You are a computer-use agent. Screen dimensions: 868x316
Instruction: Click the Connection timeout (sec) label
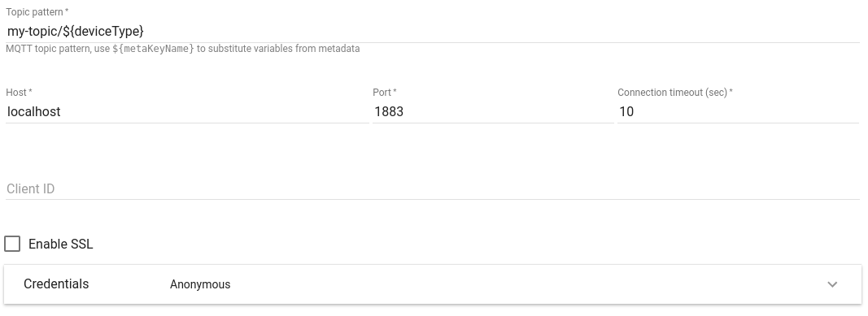pos(675,93)
